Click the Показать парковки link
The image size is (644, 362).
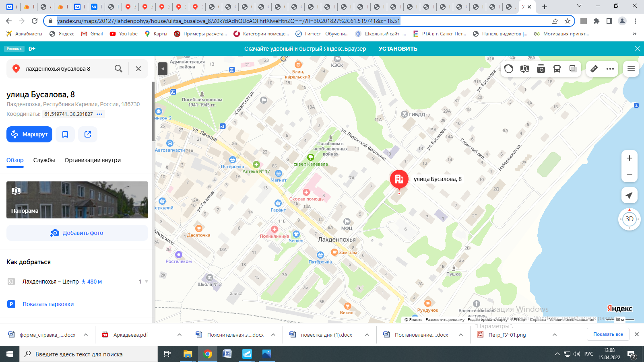coord(48,304)
